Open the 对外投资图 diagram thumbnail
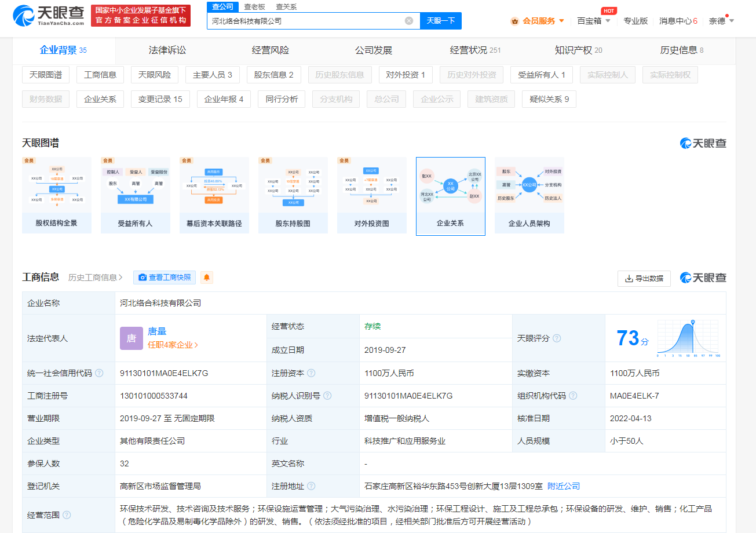Viewport: 756px width, 533px height. tap(372, 195)
